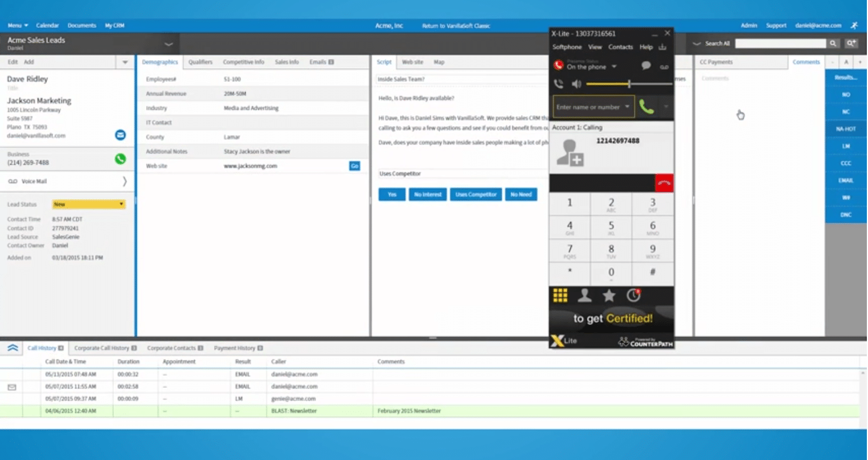Screen dimensions: 868x460
Task: Click the A font size button
Action: [x=846, y=62]
